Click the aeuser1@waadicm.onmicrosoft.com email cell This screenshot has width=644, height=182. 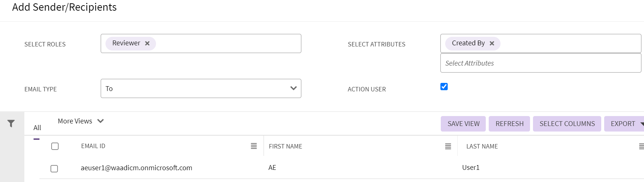point(136,168)
